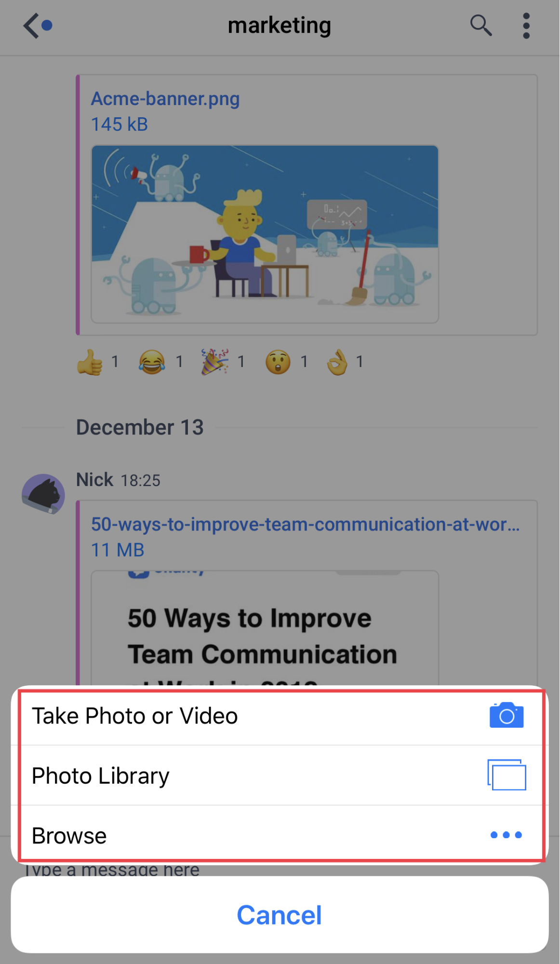The image size is (560, 964).
Task: Open search in the marketing channel
Action: pyautogui.click(x=480, y=26)
